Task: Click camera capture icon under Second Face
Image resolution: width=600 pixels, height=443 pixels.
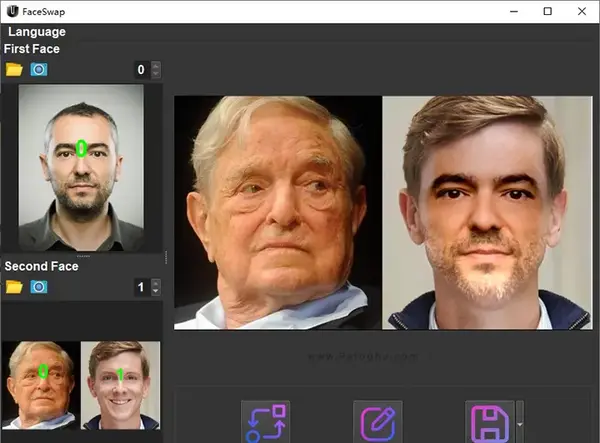Action: (39, 287)
